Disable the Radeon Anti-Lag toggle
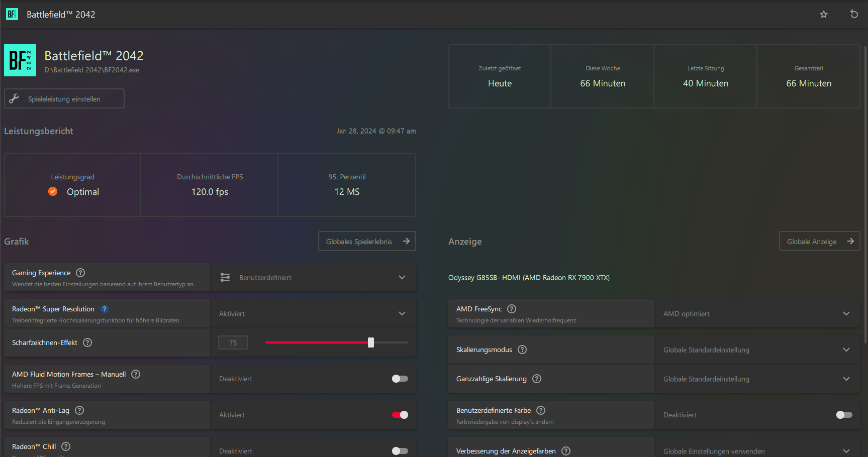 click(400, 415)
